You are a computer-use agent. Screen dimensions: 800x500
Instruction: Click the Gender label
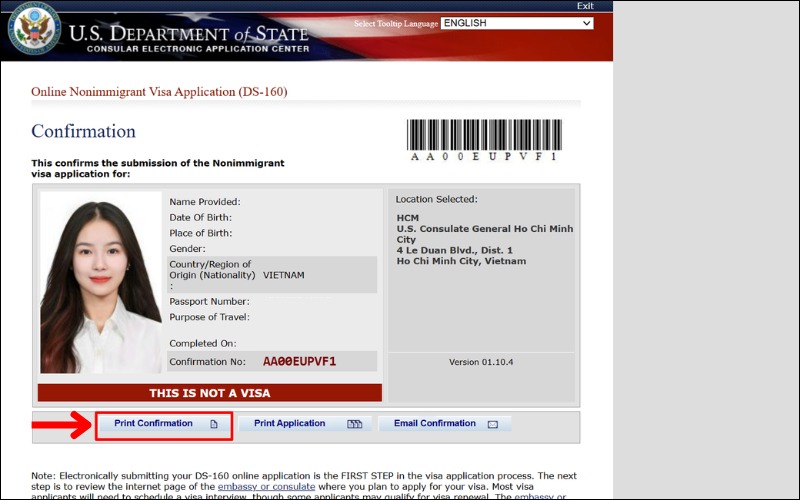coord(187,248)
